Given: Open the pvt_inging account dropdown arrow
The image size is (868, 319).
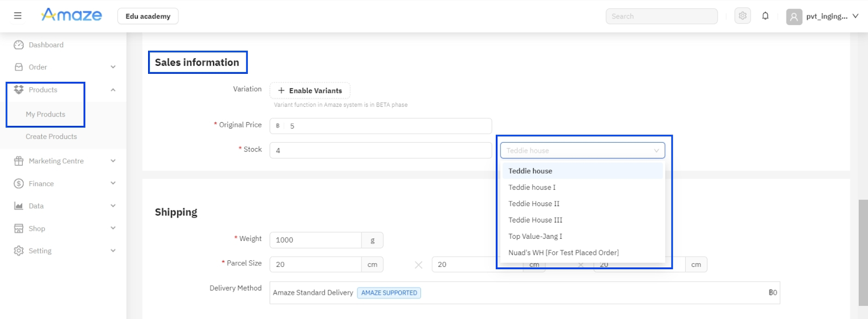Looking at the screenshot, I should point(856,16).
